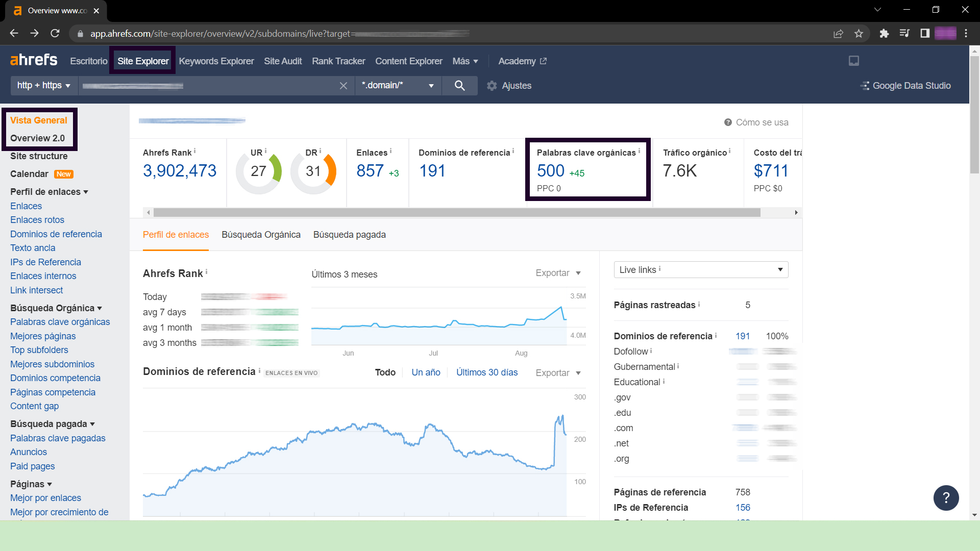This screenshot has width=980, height=551.
Task: Collapse the Búsqueda Orgánica sidebar section
Action: tap(56, 308)
